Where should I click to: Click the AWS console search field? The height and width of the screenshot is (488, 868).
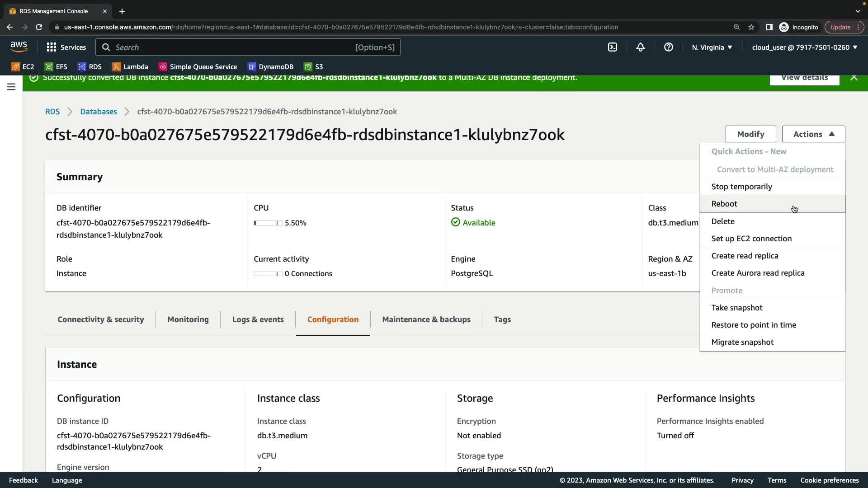tap(248, 47)
